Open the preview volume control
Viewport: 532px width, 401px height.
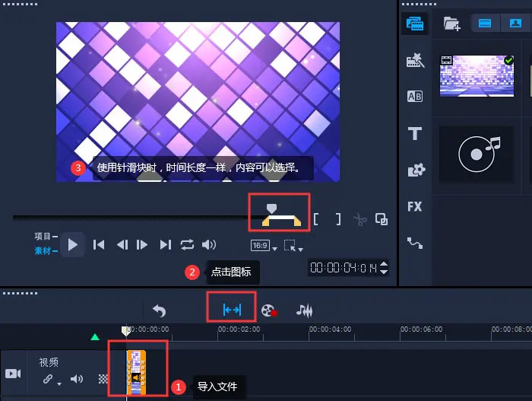[209, 245]
